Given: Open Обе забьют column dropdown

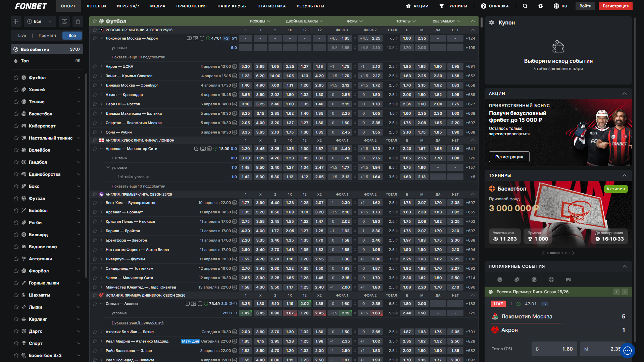Looking at the screenshot, I should 446,21.
